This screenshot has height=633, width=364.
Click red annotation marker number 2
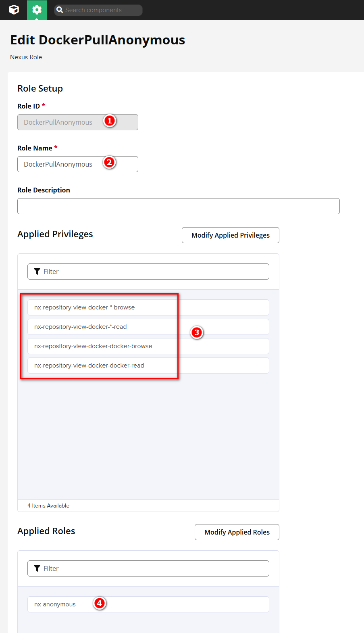(109, 163)
